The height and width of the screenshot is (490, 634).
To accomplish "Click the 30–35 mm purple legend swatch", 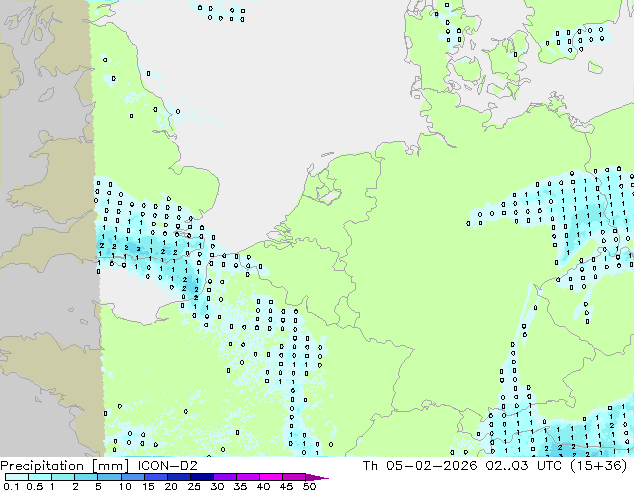I will (x=225, y=477).
